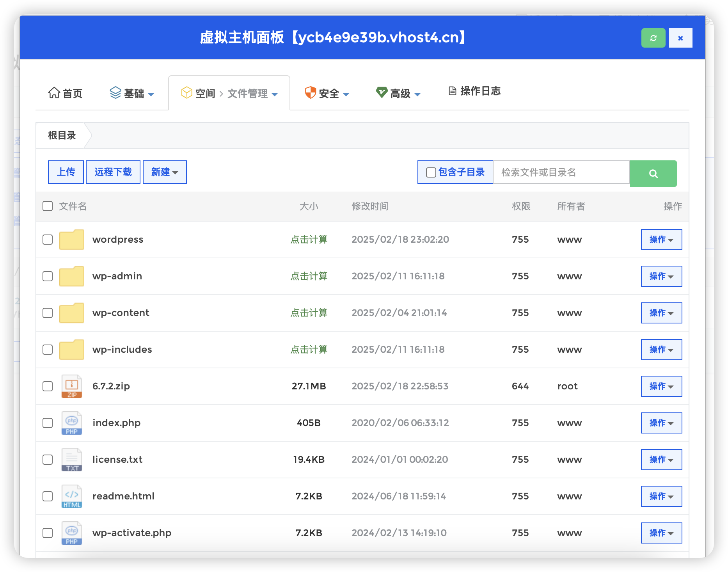Click the wordpress folder icon

coord(72,239)
